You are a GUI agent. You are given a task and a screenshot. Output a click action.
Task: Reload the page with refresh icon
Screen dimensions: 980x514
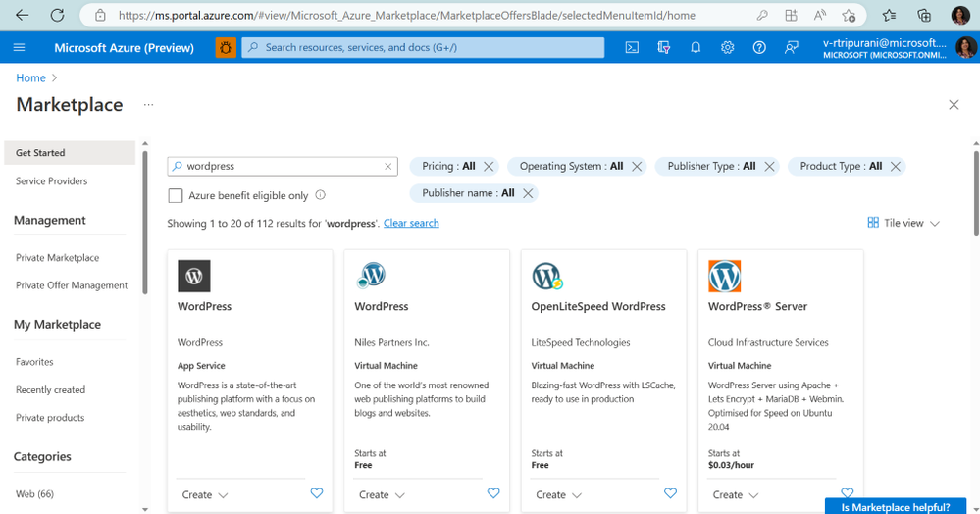pos(57,15)
